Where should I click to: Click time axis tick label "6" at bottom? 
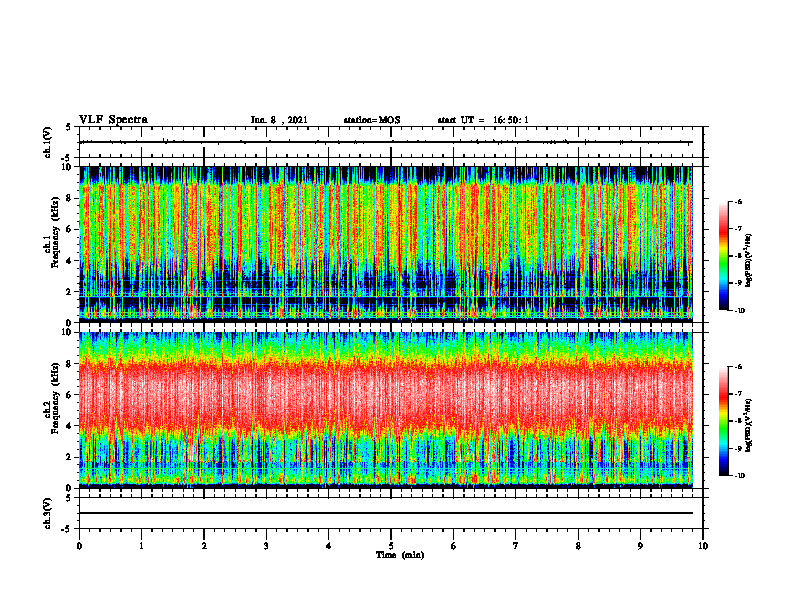click(x=454, y=546)
